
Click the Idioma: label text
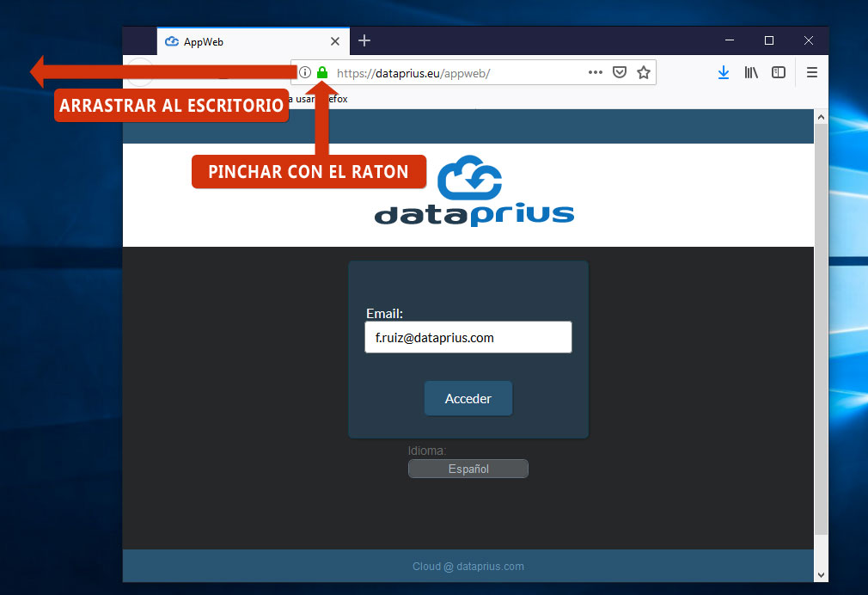coord(427,451)
